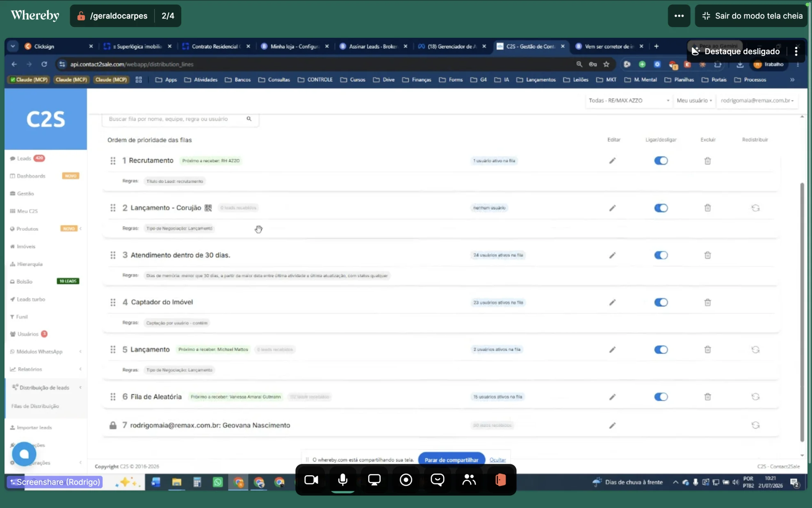The width and height of the screenshot is (812, 508).
Task: Edit the Fila de Aleatória queue
Action: tap(612, 397)
